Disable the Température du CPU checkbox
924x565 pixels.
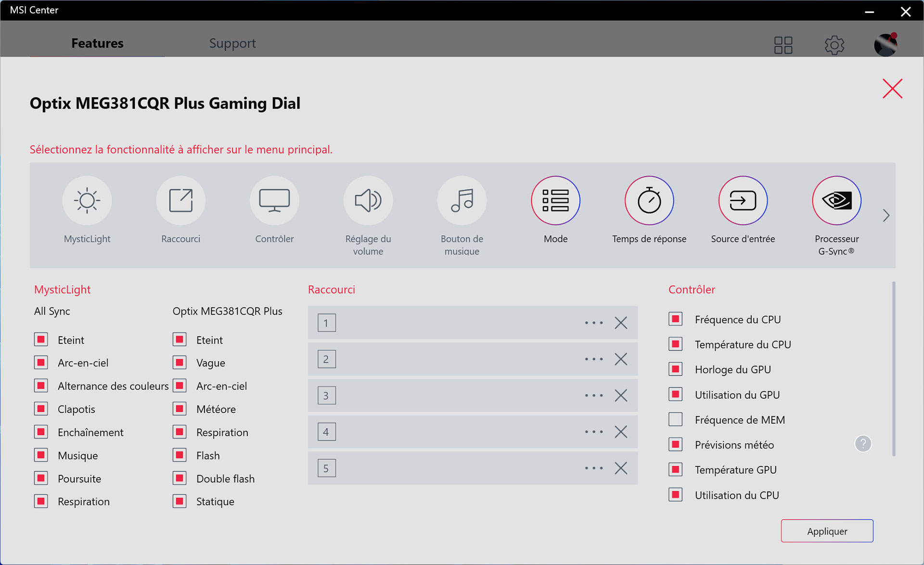(675, 344)
